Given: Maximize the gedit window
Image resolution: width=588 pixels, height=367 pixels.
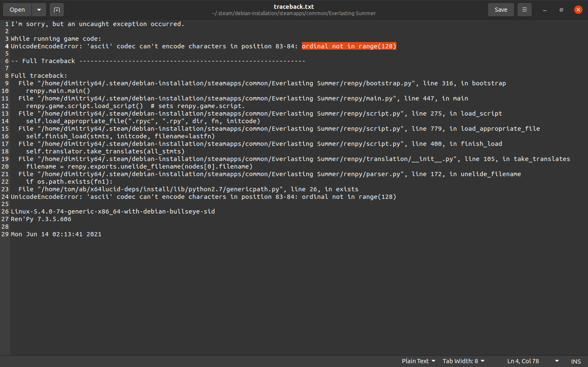Looking at the screenshot, I should pyautogui.click(x=562, y=10).
